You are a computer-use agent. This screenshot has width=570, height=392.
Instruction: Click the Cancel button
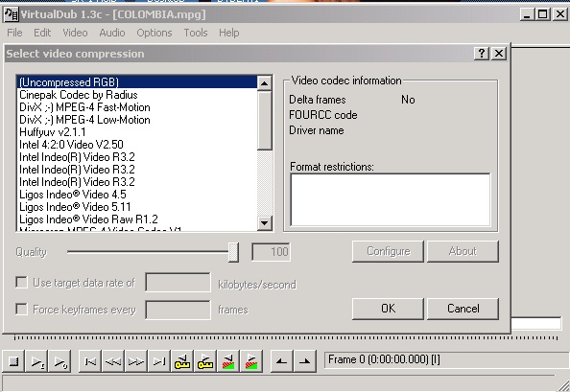463,309
